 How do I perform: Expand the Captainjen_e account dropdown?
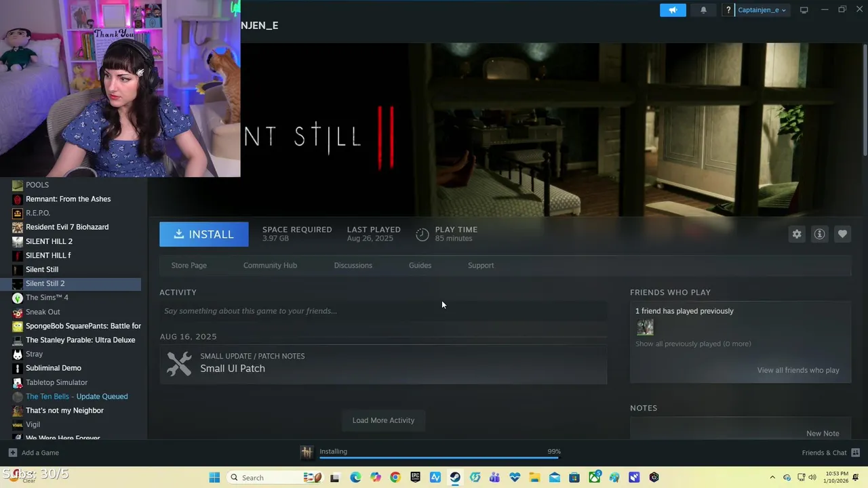point(762,10)
